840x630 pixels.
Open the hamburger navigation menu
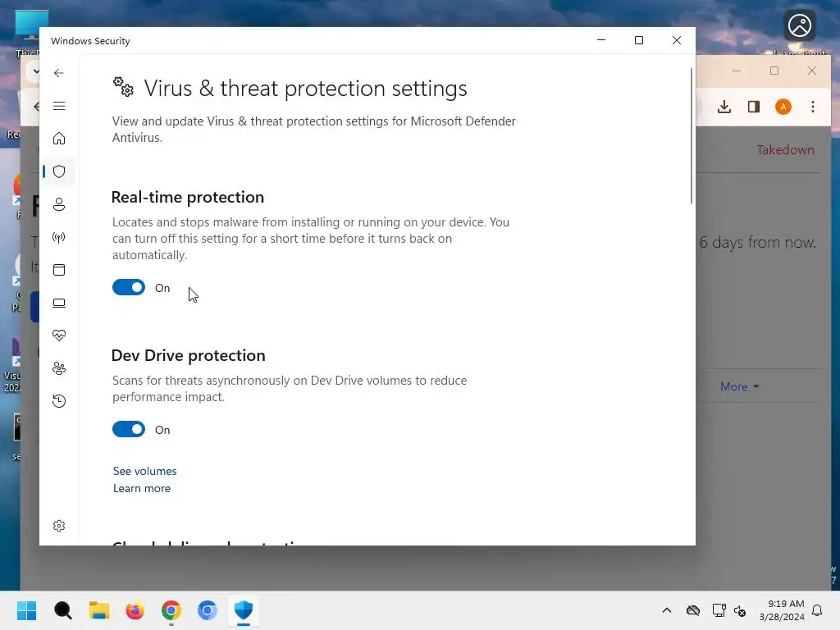tap(59, 106)
